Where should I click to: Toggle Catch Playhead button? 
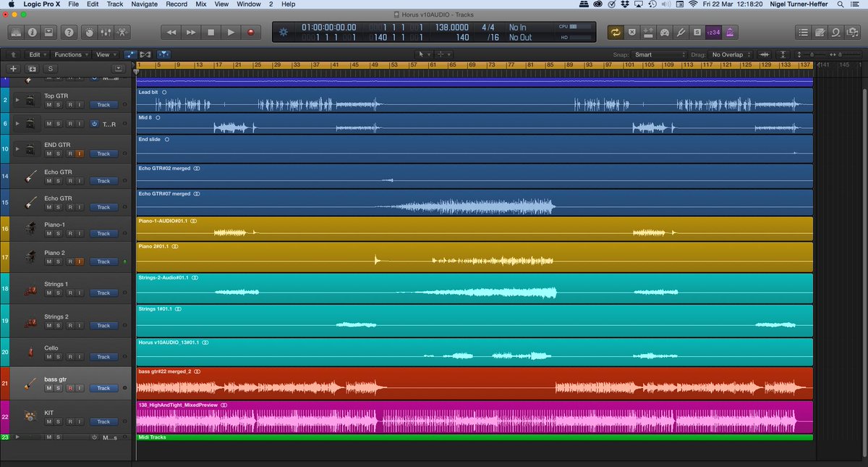coord(164,54)
